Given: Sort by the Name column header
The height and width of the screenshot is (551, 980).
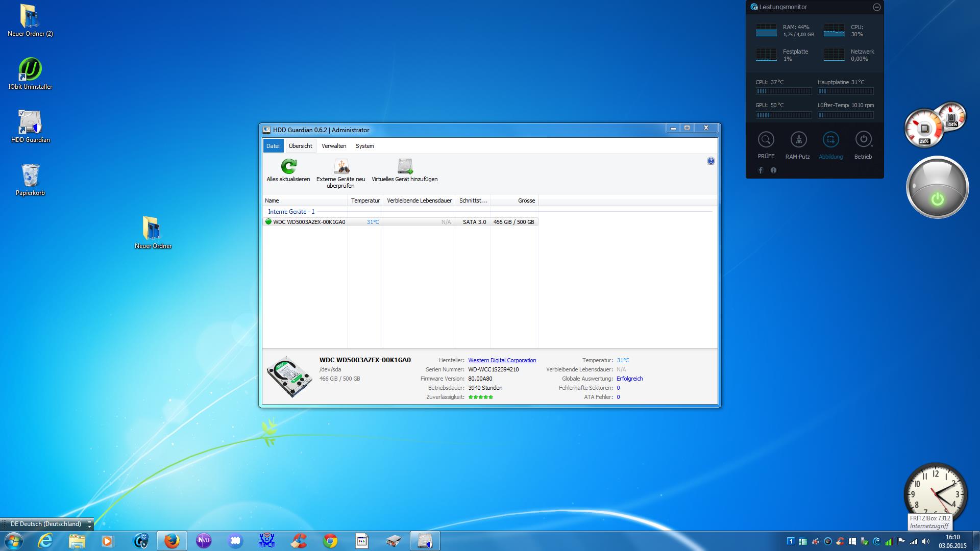Looking at the screenshot, I should point(305,201).
